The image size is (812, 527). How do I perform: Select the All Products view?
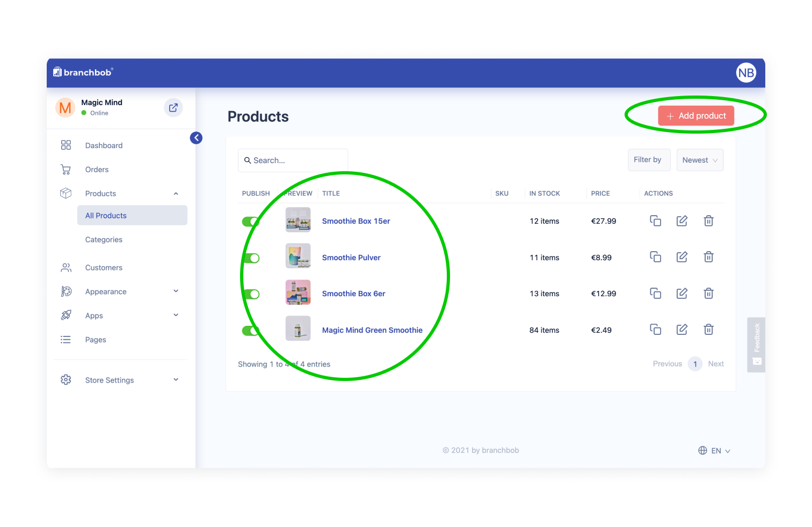pos(105,215)
